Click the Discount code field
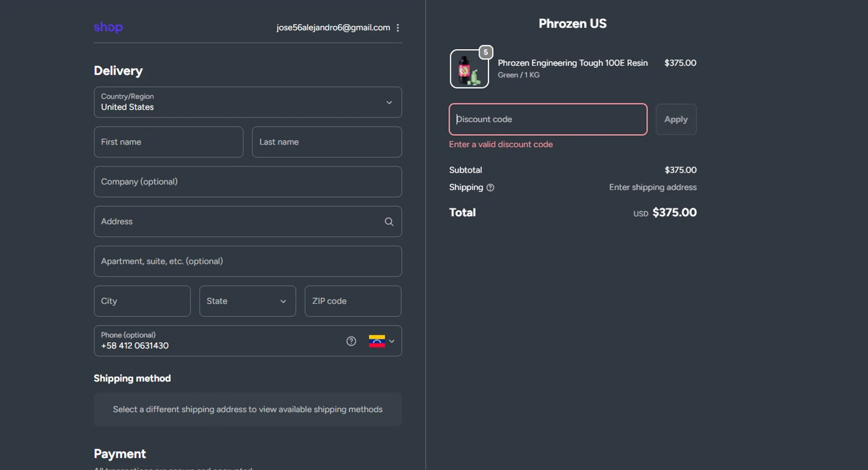 coord(548,119)
